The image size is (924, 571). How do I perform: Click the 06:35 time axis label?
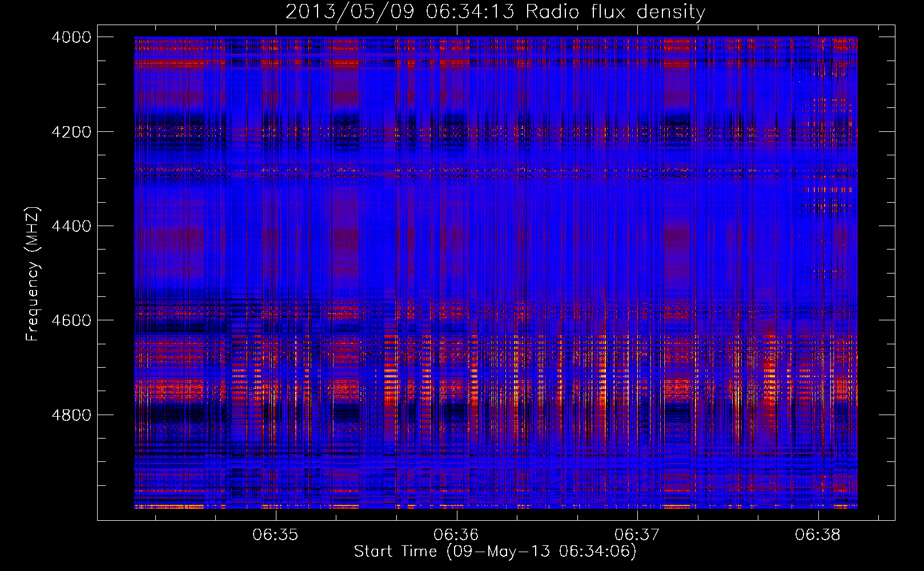pos(275,535)
